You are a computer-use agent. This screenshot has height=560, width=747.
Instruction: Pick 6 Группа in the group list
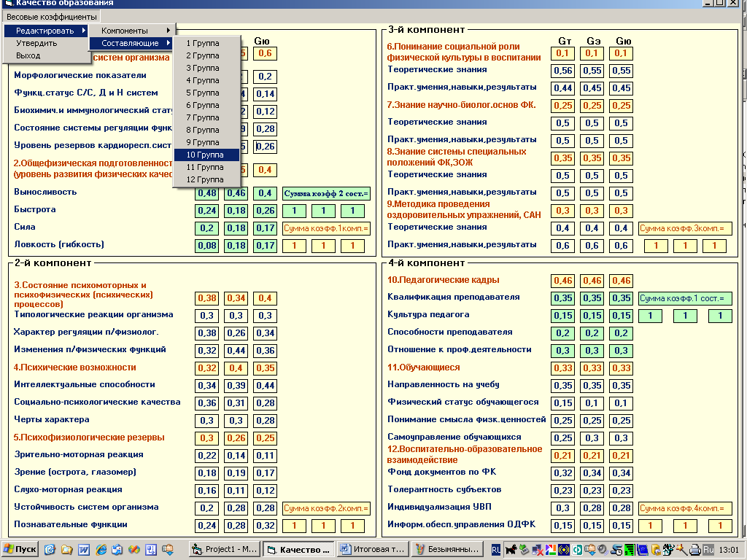tap(206, 105)
